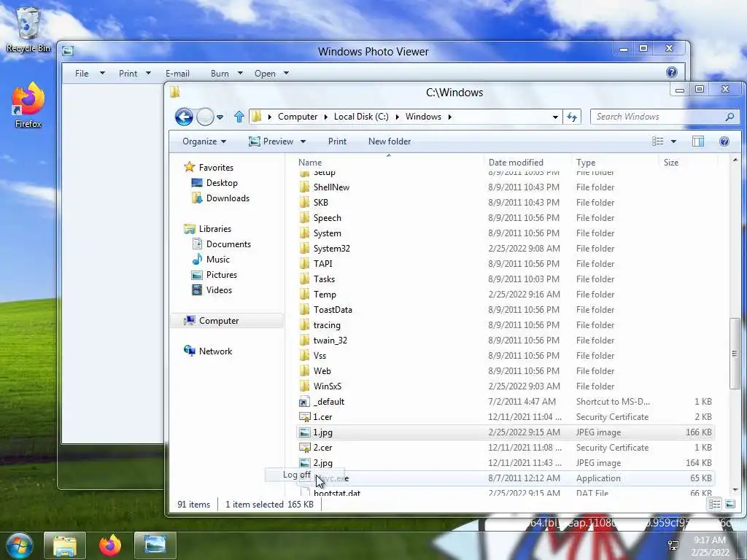Viewport: 747px width, 560px height.
Task: Switch to Details view via status bar icon
Action: 714,505
